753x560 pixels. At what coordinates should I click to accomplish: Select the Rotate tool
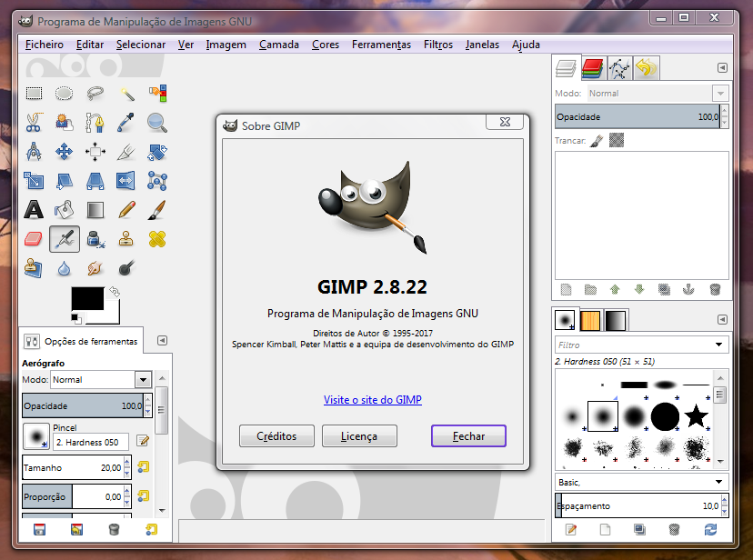click(157, 152)
